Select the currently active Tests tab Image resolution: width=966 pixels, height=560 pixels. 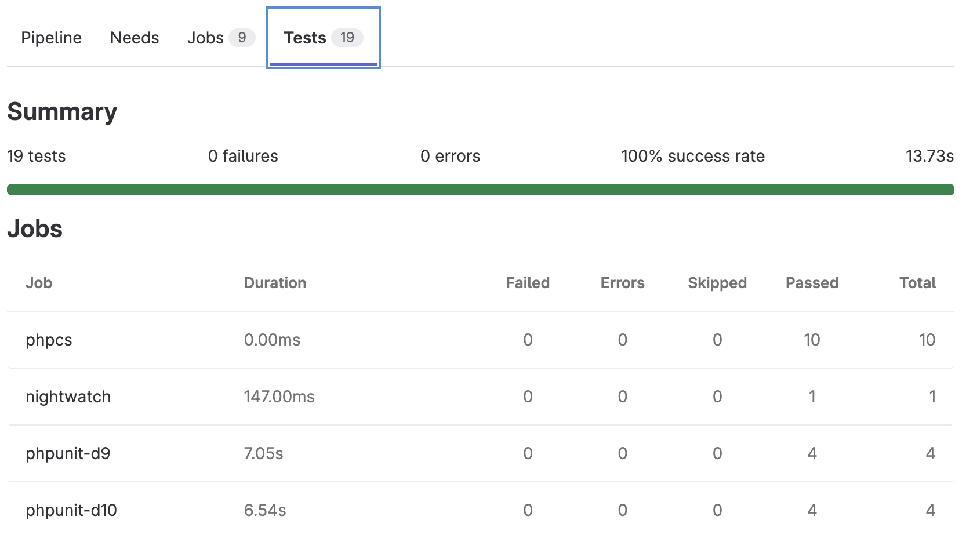pos(304,38)
